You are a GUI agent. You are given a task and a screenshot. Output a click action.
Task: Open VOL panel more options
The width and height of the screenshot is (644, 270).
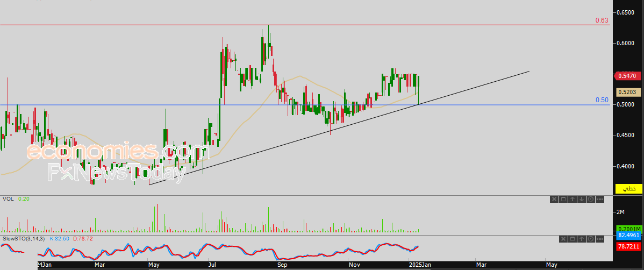[x=599, y=200]
